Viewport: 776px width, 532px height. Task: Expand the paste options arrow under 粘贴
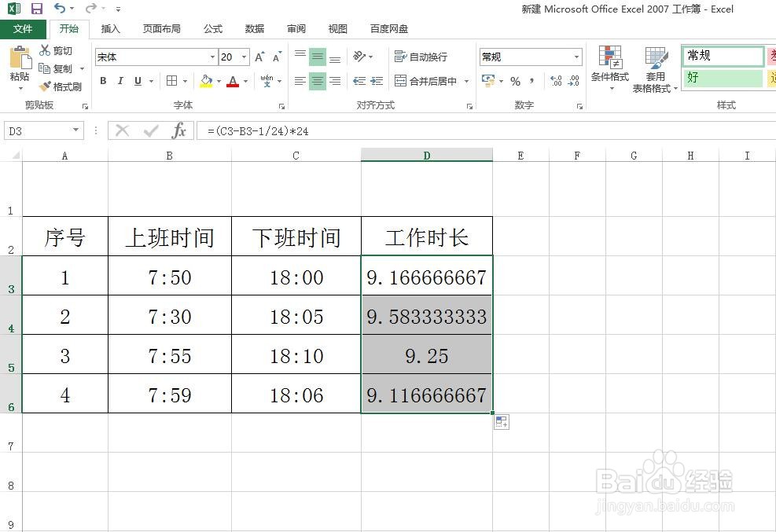tap(20, 89)
